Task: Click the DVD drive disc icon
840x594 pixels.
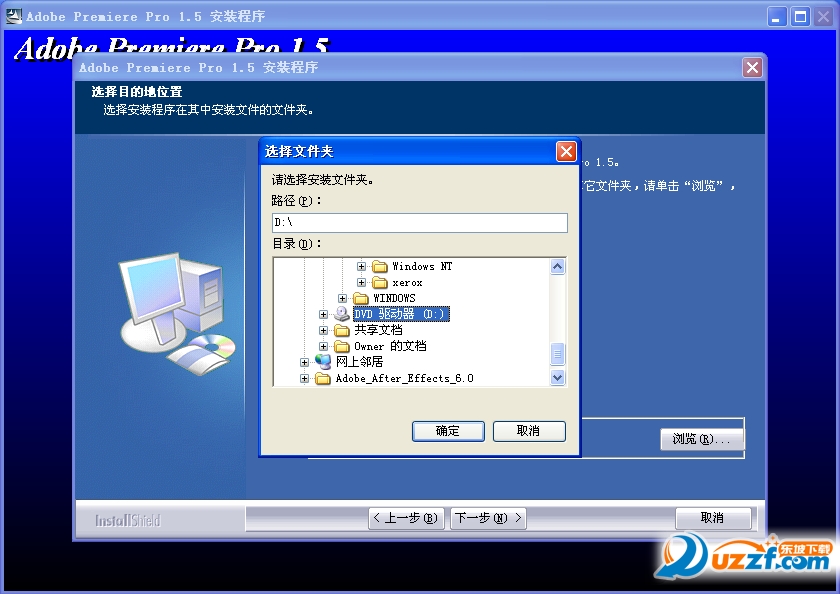Action: coord(342,314)
